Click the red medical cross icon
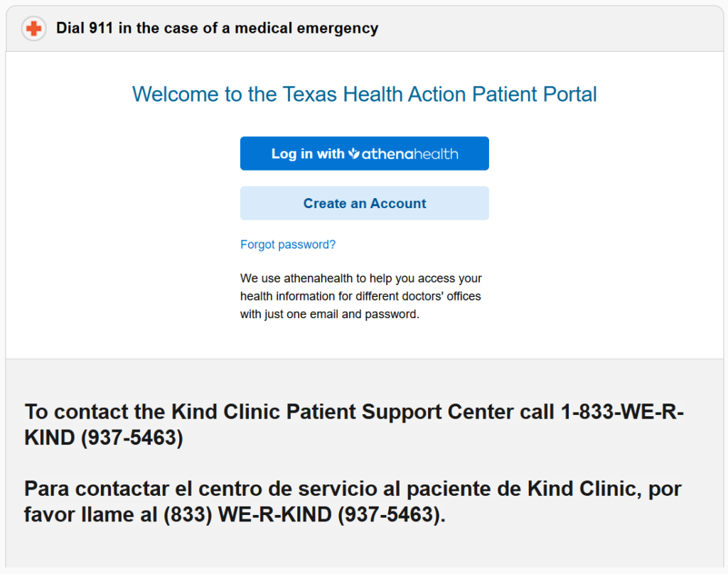The width and height of the screenshot is (728, 574). 33,29
